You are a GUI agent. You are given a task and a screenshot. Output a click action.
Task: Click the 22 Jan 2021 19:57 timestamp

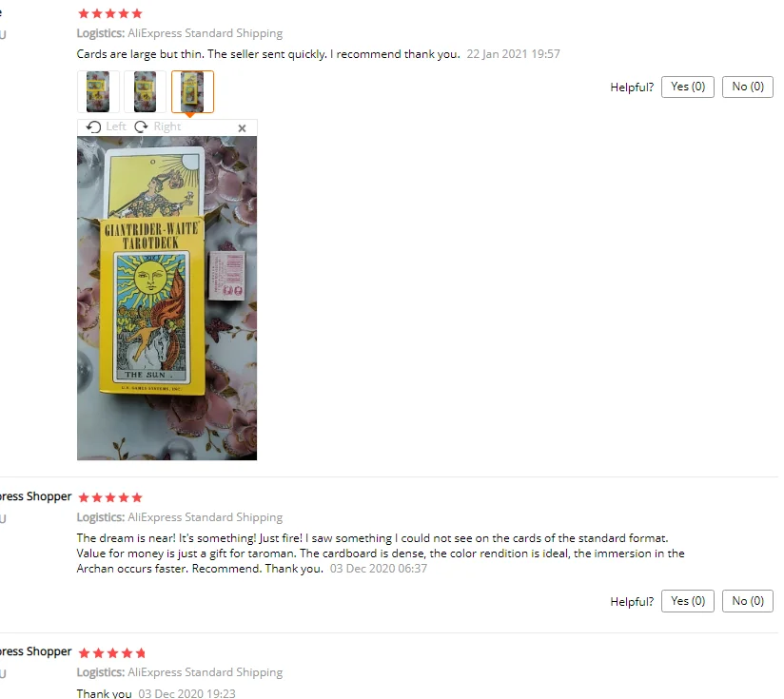[x=513, y=54]
